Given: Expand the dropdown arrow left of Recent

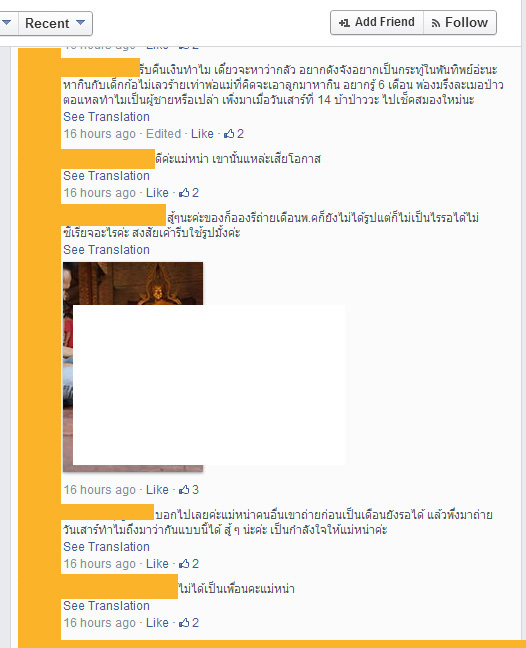Looking at the screenshot, I should [x=7, y=24].
